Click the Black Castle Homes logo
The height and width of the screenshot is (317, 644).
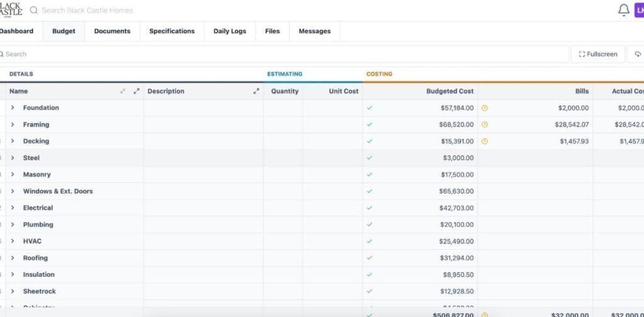11,10
